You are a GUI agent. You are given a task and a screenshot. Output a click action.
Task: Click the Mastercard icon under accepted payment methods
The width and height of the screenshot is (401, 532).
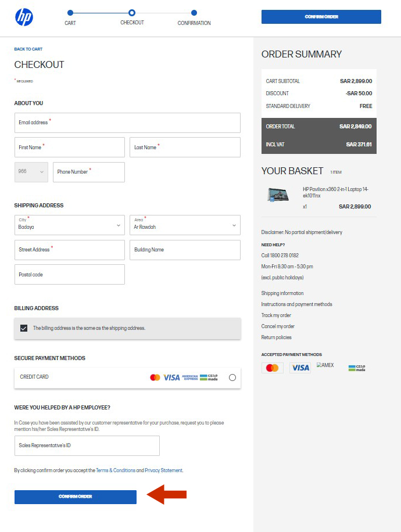pyautogui.click(x=271, y=368)
